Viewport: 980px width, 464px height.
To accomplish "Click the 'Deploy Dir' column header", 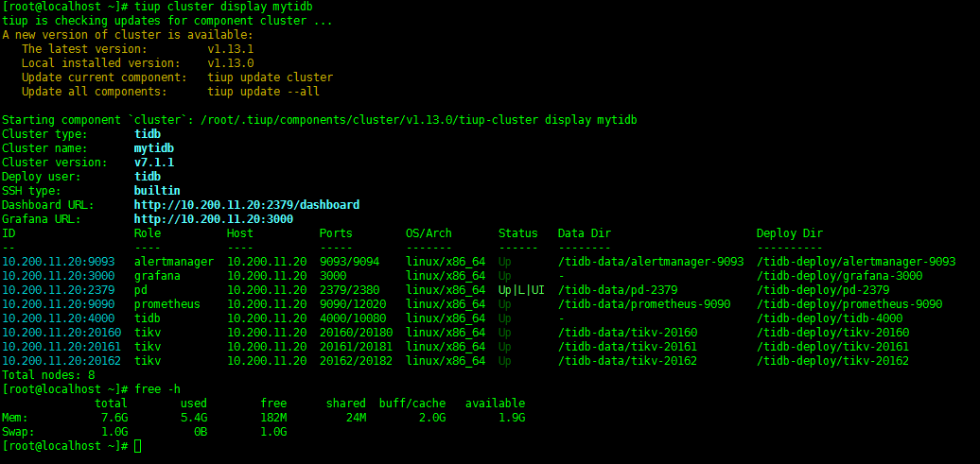I will pyautogui.click(x=789, y=232).
